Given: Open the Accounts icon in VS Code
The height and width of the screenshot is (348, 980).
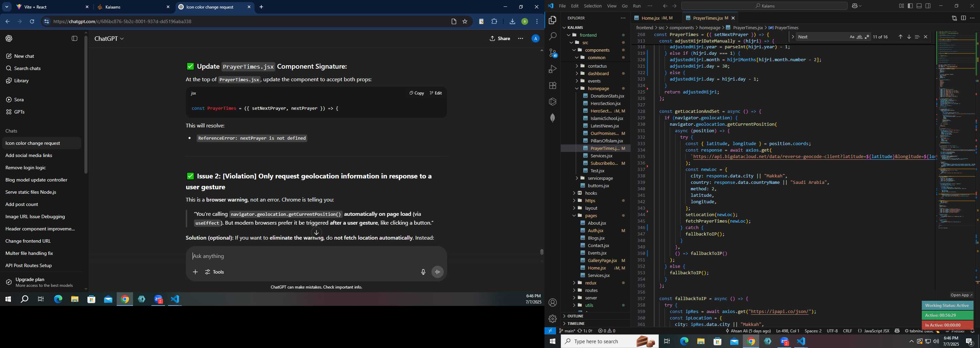Looking at the screenshot, I should (x=552, y=302).
